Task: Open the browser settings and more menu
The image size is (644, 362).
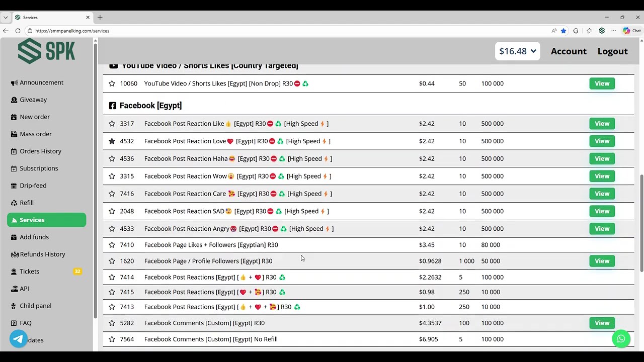Action: coord(613,31)
